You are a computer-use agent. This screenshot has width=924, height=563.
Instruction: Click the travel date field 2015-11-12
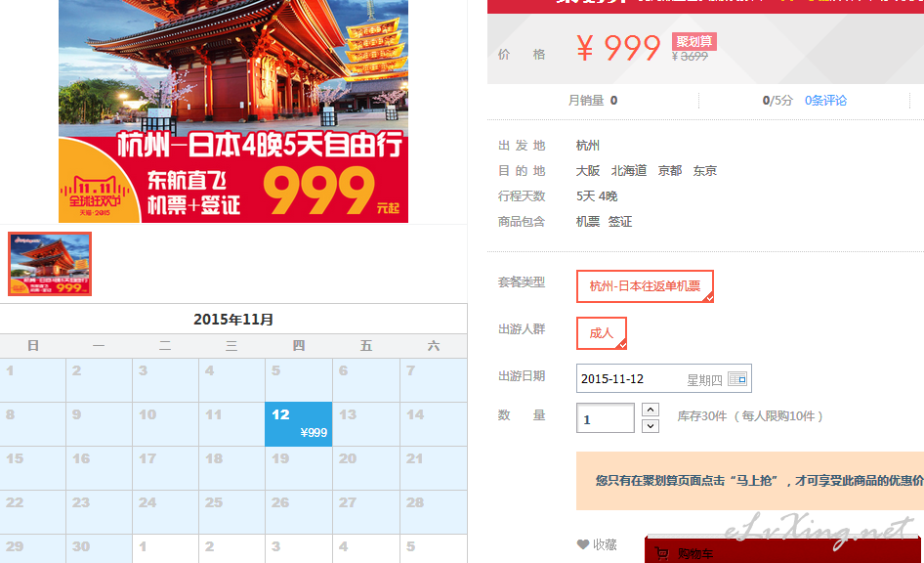click(663, 378)
